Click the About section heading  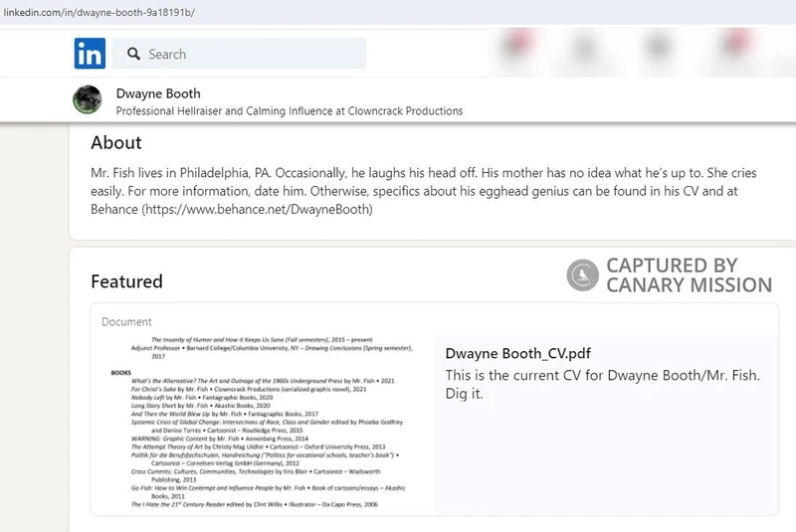click(x=116, y=142)
